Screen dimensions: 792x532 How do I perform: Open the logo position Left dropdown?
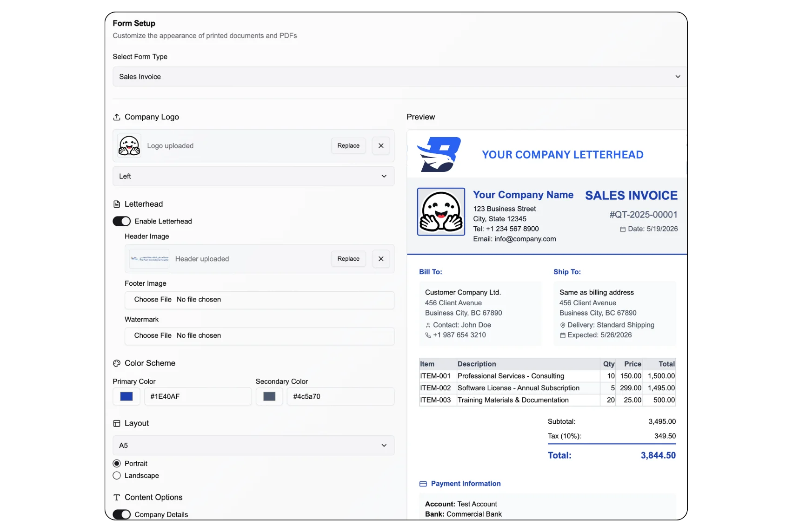tap(253, 176)
